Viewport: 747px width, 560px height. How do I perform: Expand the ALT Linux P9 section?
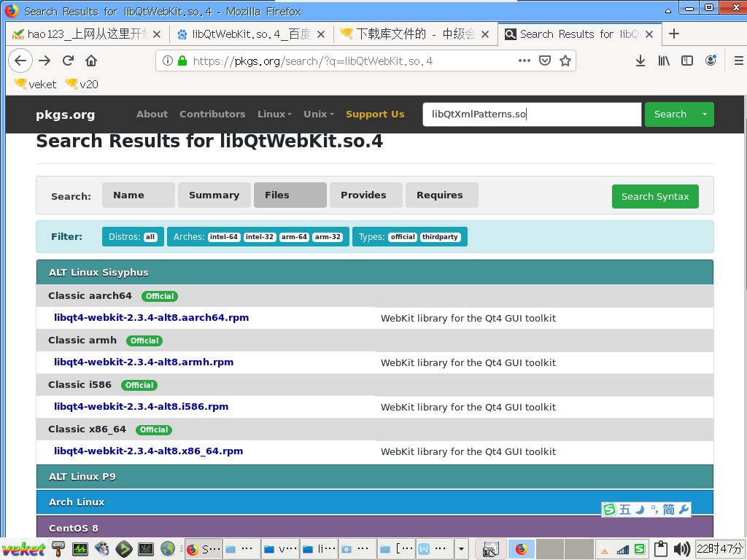click(x=375, y=477)
